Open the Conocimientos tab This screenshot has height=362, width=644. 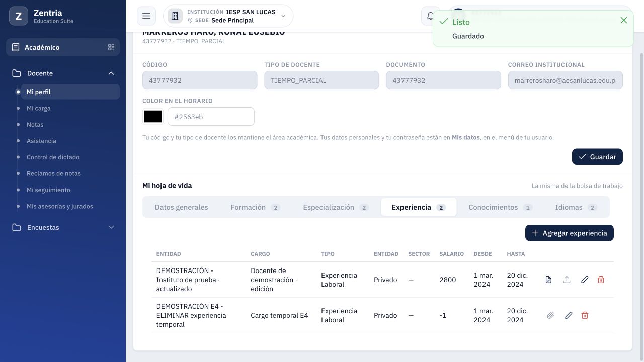coord(500,207)
